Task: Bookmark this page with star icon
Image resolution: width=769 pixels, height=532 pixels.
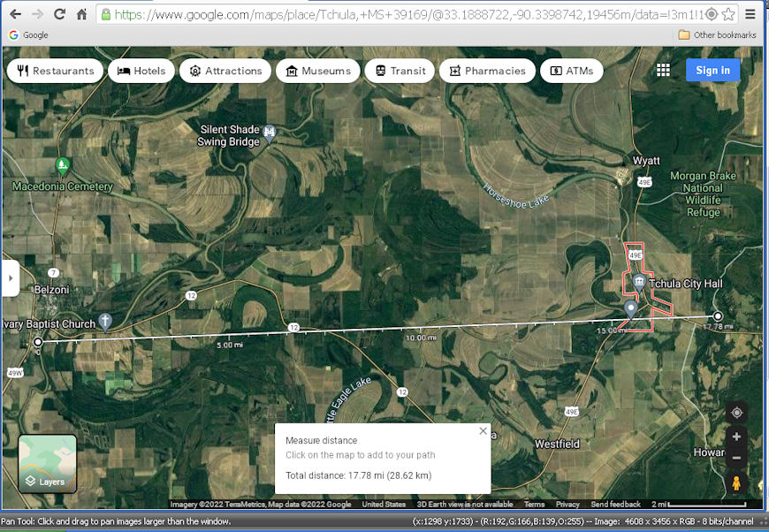Action: click(727, 14)
